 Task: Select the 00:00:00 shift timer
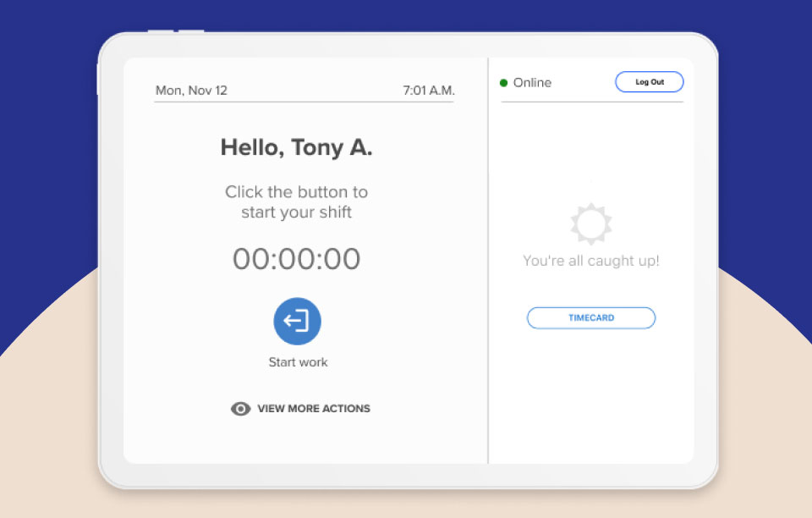coord(297,258)
